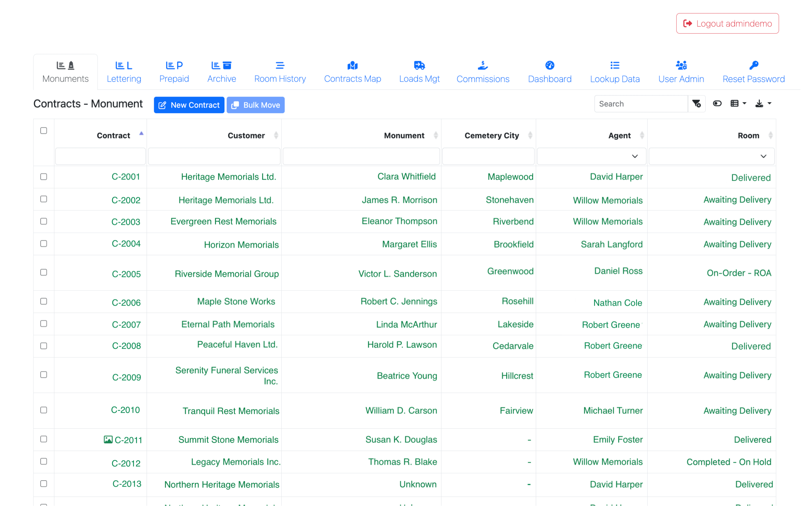Click the Dashboard globe icon

click(549, 65)
